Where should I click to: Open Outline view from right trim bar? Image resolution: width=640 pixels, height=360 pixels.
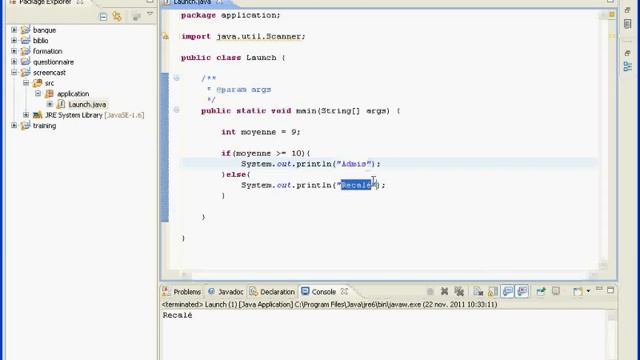[x=628, y=66]
